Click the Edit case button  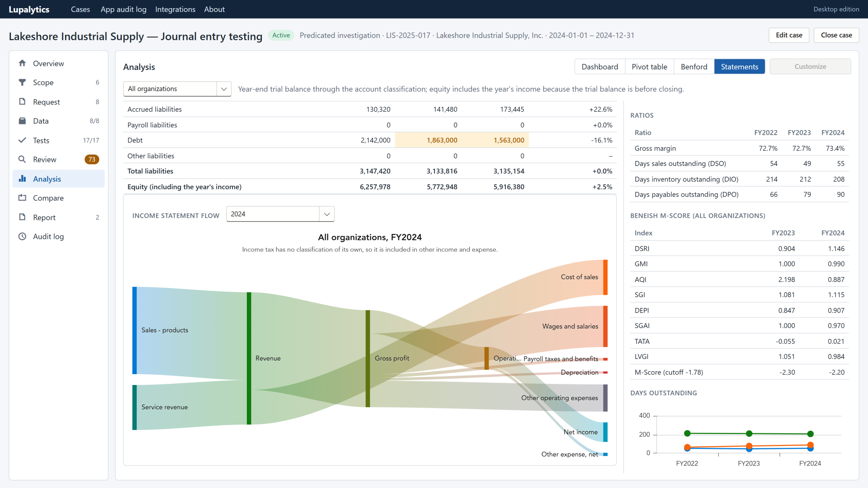tap(789, 35)
